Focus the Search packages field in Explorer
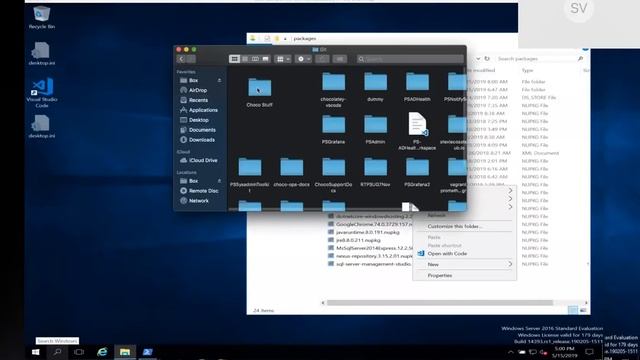Screen dimensions: 640x360 coord(539,59)
